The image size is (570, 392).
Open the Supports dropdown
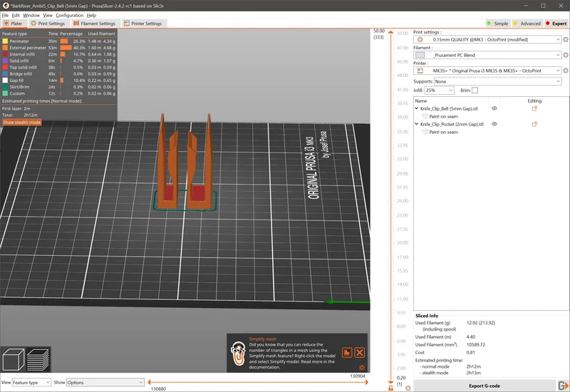click(497, 81)
